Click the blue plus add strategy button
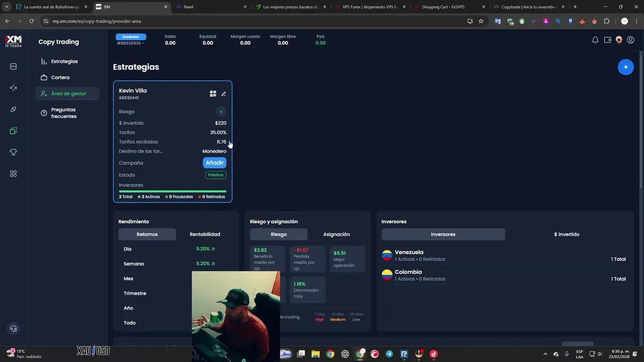 pos(625,67)
